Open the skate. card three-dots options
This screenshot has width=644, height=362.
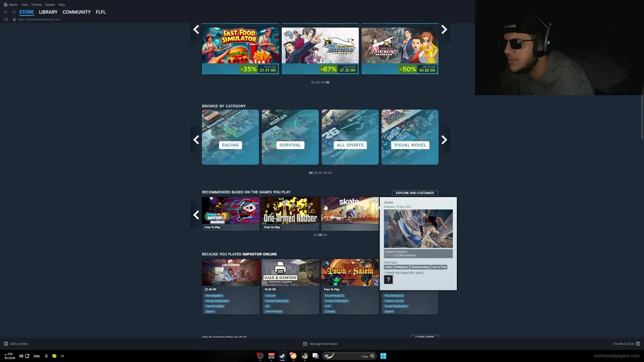374,201
